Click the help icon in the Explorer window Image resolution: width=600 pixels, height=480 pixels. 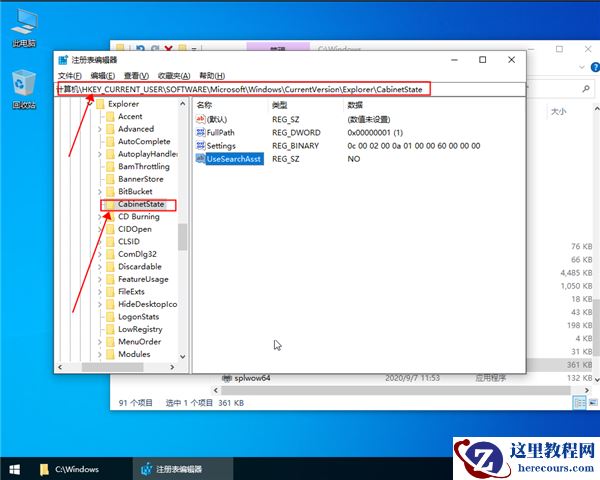[596, 67]
